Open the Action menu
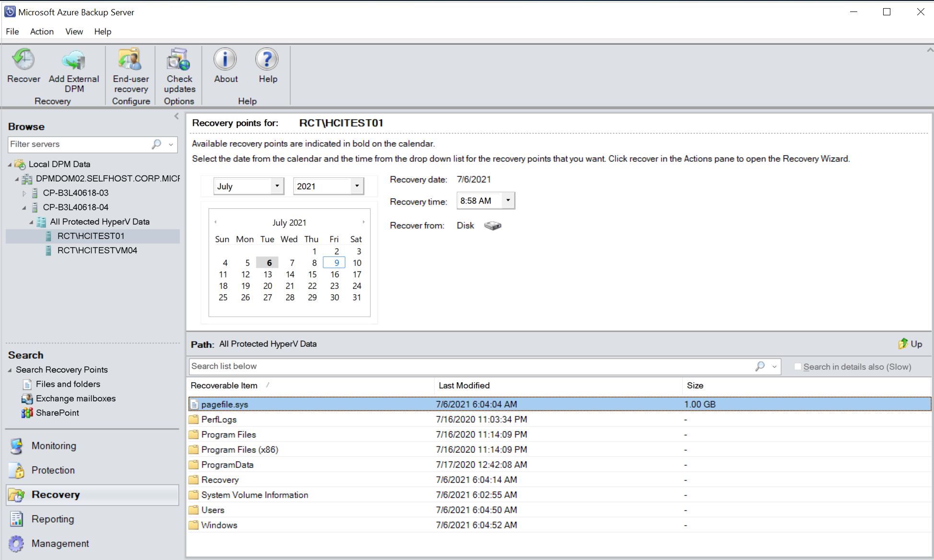The width and height of the screenshot is (934, 560). coord(41,31)
